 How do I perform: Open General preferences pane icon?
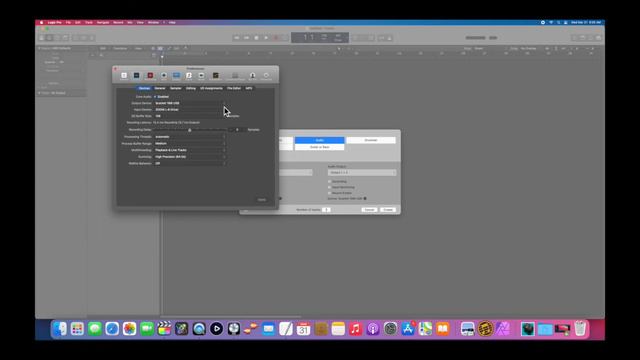coord(124,76)
